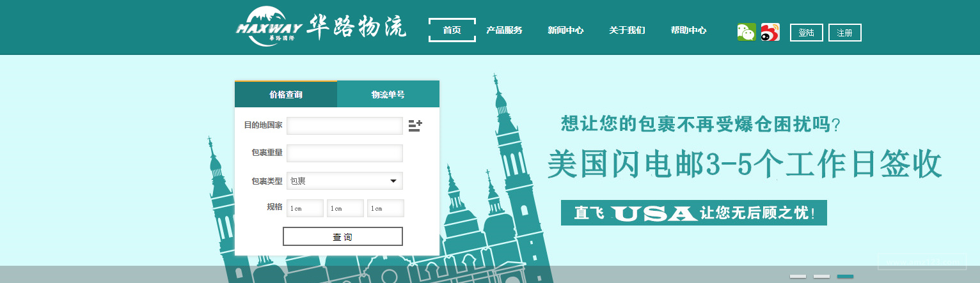Focus the 包裹重量 input field
Image resolution: width=980 pixels, height=283 pixels.
[x=345, y=153]
